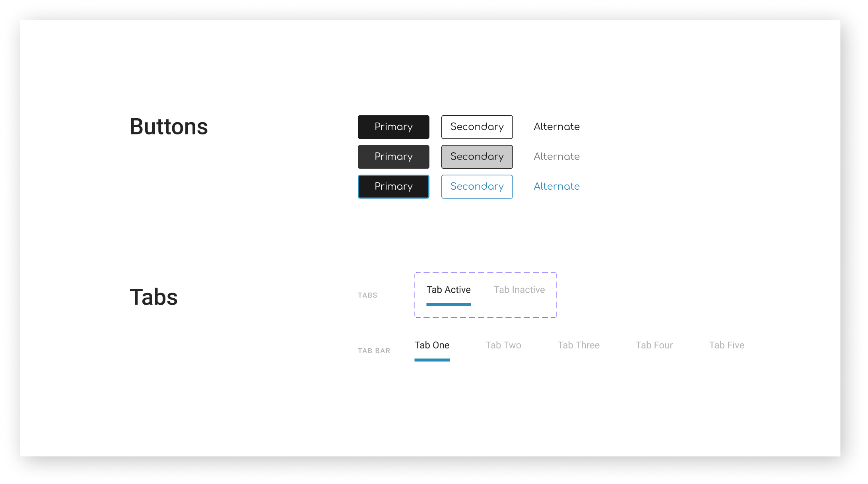Click the Buttons section heading
This screenshot has height=484, width=868.
169,127
